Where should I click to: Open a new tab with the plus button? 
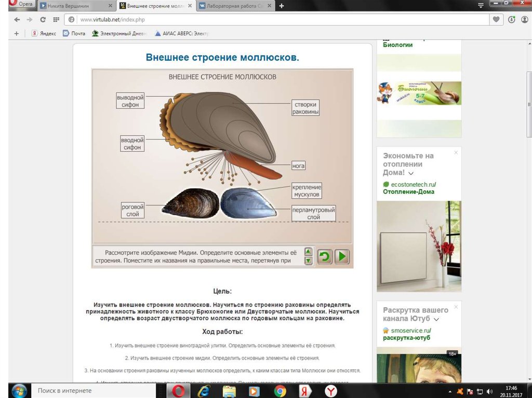click(281, 6)
